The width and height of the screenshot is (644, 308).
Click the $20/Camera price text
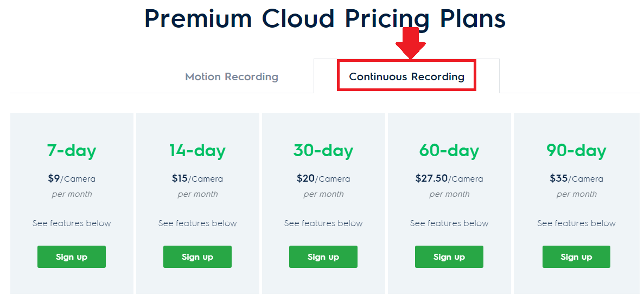coord(323,178)
